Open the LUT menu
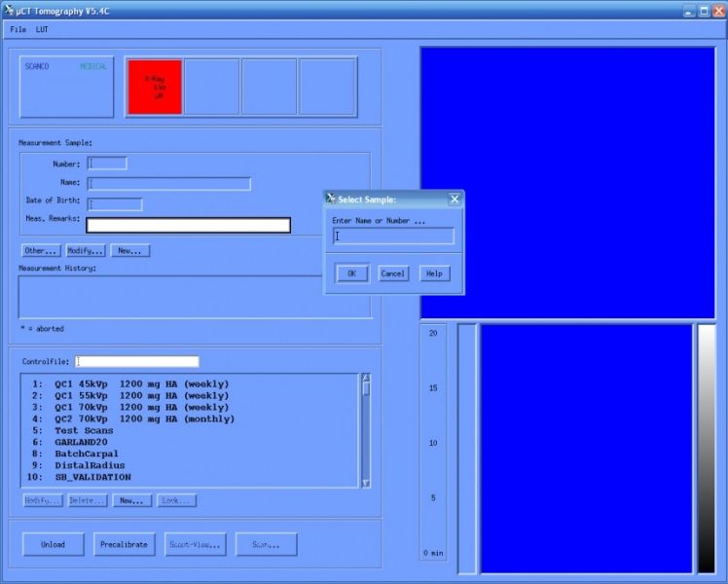 pyautogui.click(x=42, y=30)
